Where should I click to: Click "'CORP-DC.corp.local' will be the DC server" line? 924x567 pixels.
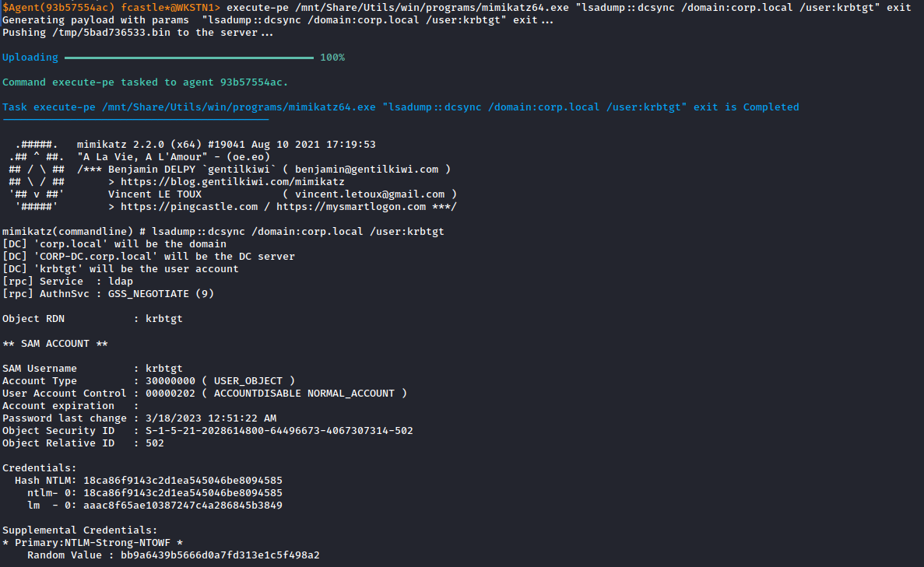(149, 257)
